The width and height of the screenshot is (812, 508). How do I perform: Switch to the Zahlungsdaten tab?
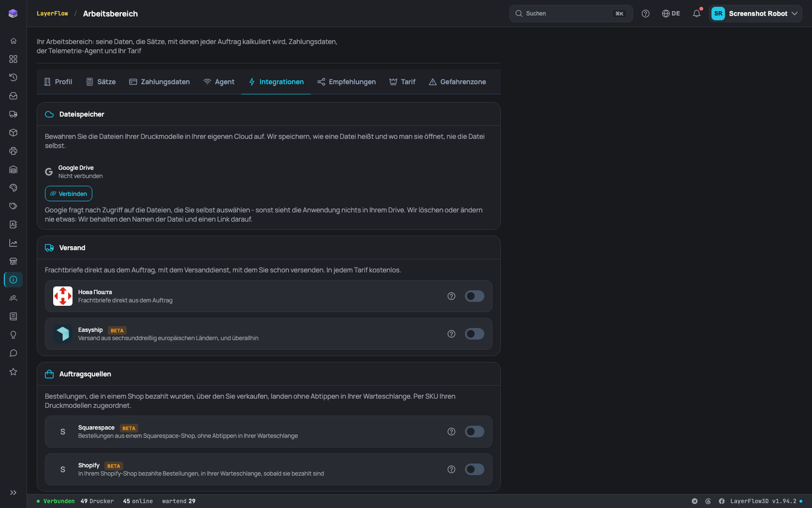click(x=159, y=82)
